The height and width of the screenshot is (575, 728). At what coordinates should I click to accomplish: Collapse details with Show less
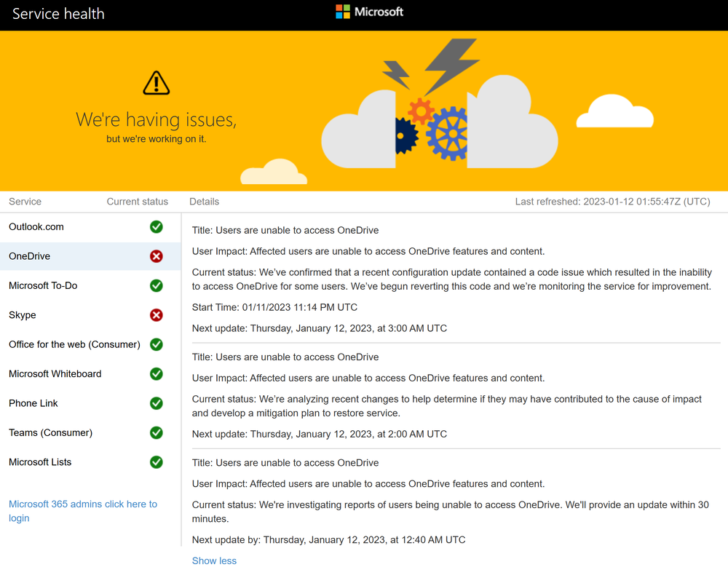coord(214,560)
